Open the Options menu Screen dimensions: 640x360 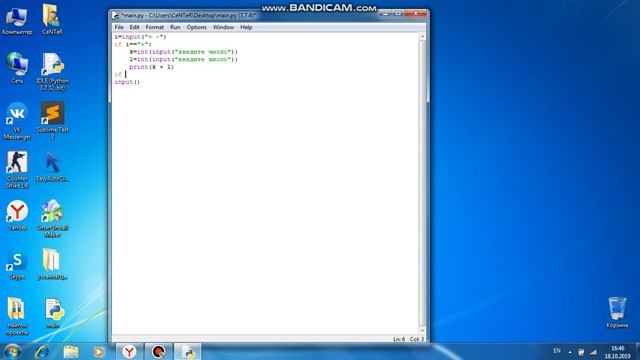pos(196,27)
